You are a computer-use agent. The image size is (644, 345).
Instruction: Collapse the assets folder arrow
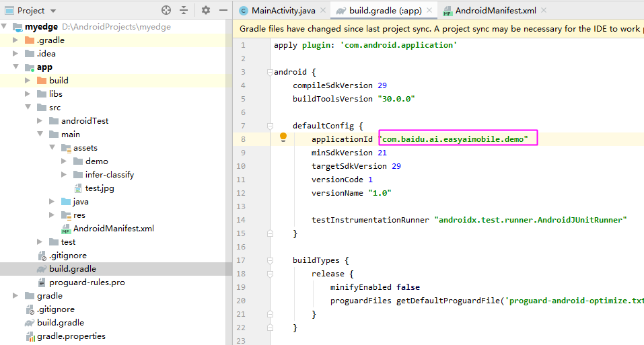point(52,147)
